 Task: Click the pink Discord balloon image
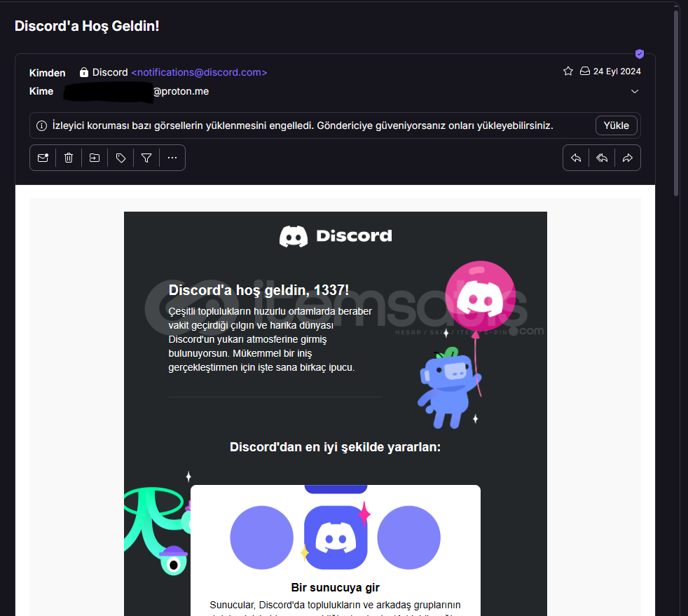[480, 296]
